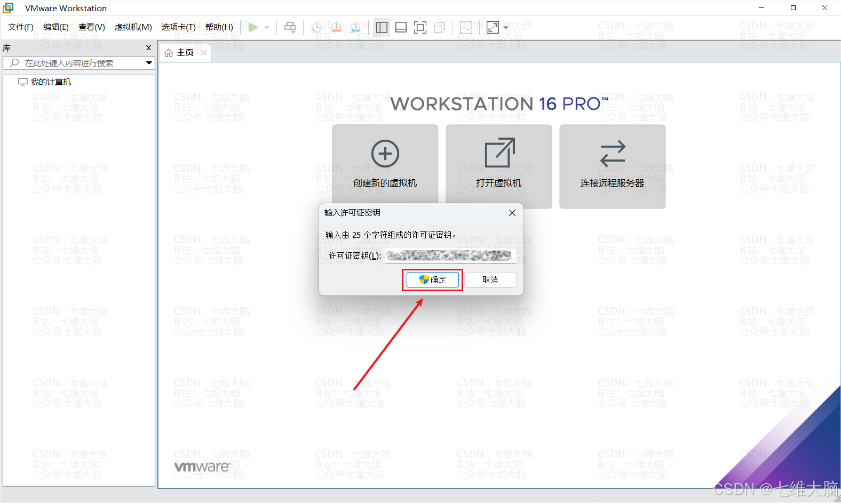Expand the library search dropdown arrow
The height and width of the screenshot is (504, 841).
[x=149, y=63]
